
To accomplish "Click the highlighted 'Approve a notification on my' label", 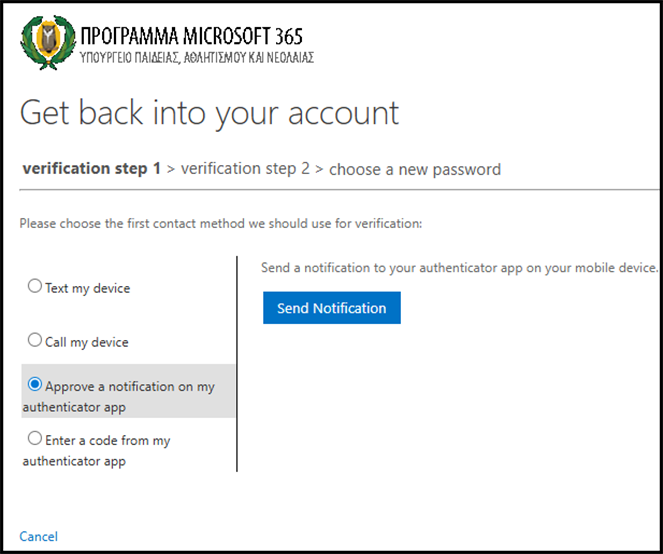I will pyautogui.click(x=130, y=386).
